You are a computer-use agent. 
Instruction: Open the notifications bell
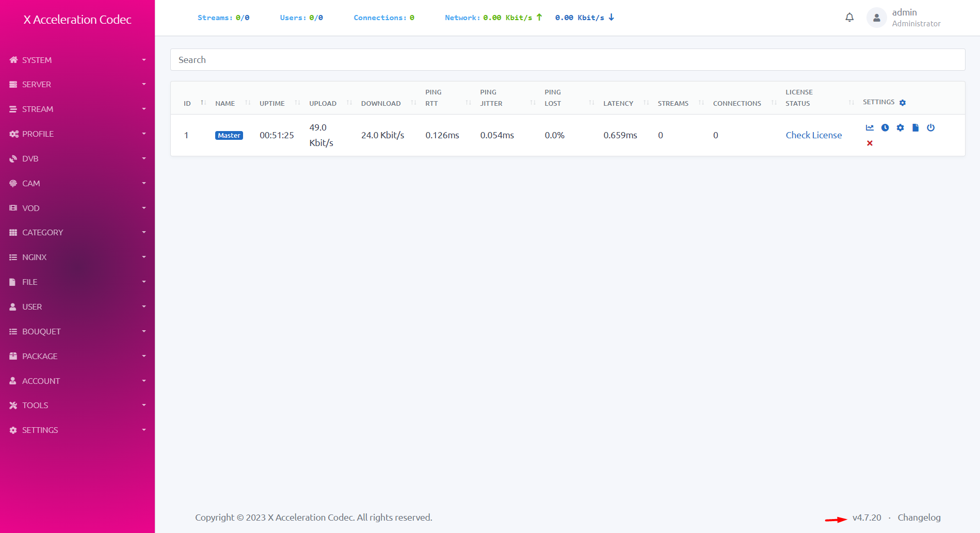849,18
